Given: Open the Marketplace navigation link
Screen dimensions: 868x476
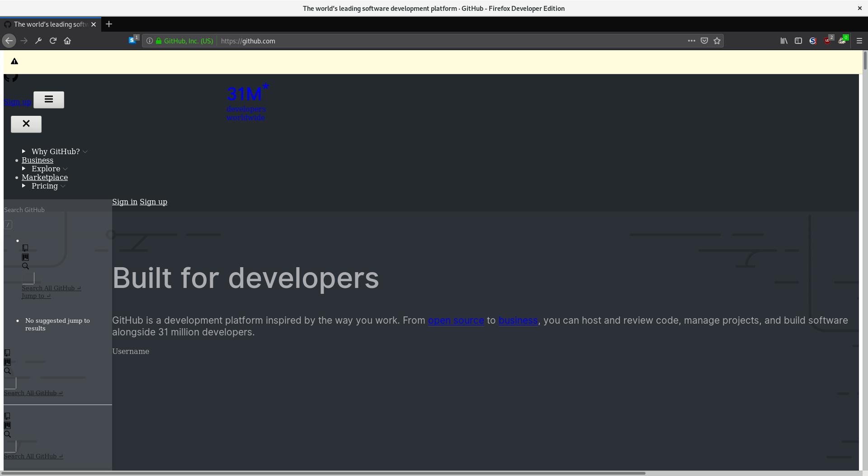Looking at the screenshot, I should tap(45, 177).
